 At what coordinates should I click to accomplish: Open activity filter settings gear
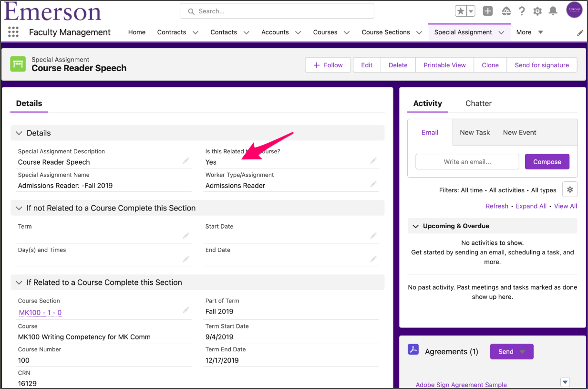(570, 189)
